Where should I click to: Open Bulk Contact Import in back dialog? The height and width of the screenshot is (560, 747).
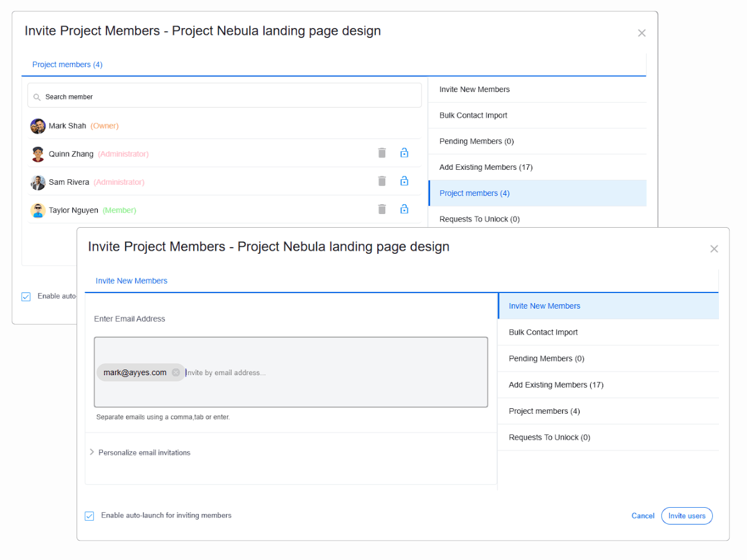click(537, 116)
